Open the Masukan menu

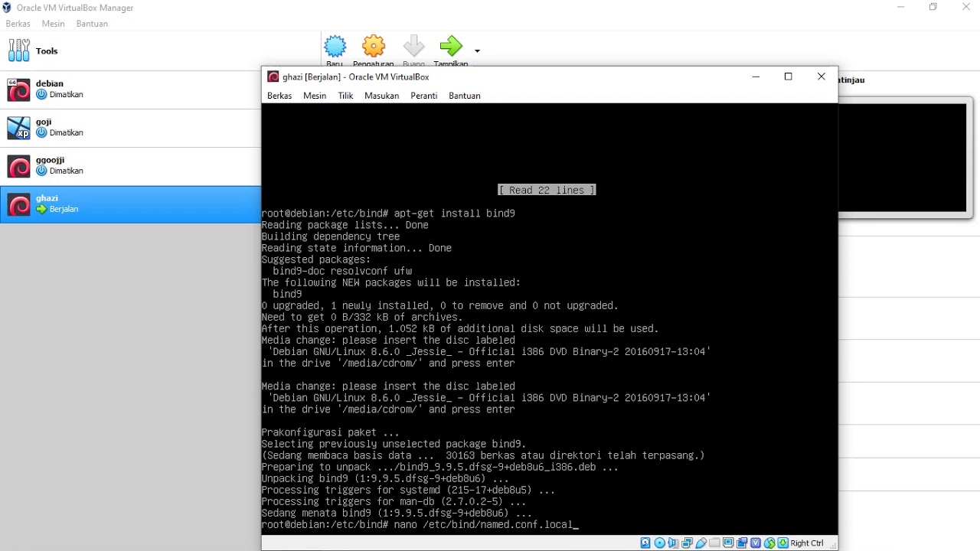tap(381, 96)
